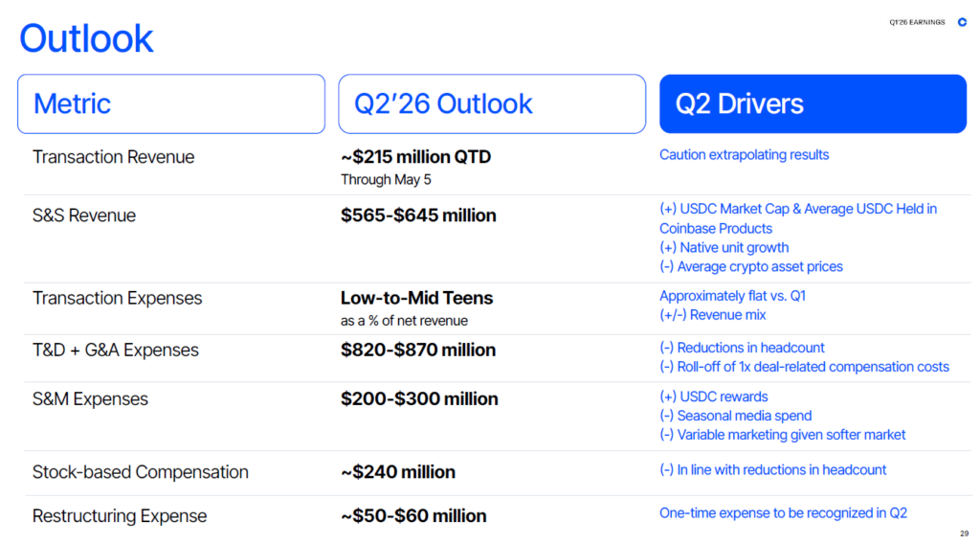Select the 'Metric' column header box
The width and height of the screenshot is (980, 544).
(171, 103)
